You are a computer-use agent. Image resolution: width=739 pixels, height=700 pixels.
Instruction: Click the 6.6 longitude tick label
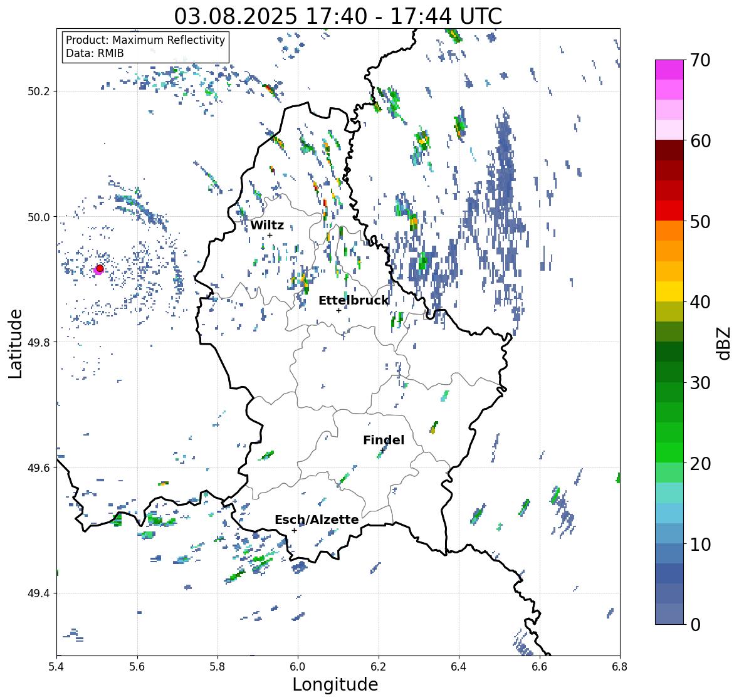(539, 666)
